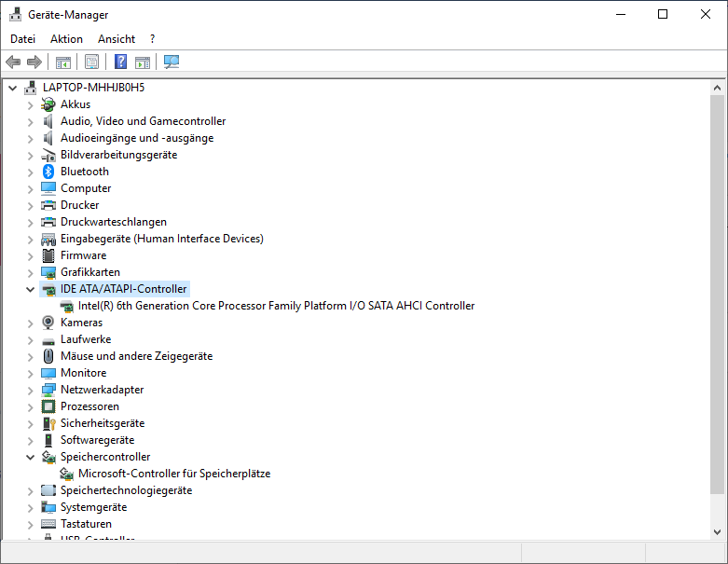The height and width of the screenshot is (564, 728).
Task: Select the Speichercontroller label
Action: pos(105,457)
